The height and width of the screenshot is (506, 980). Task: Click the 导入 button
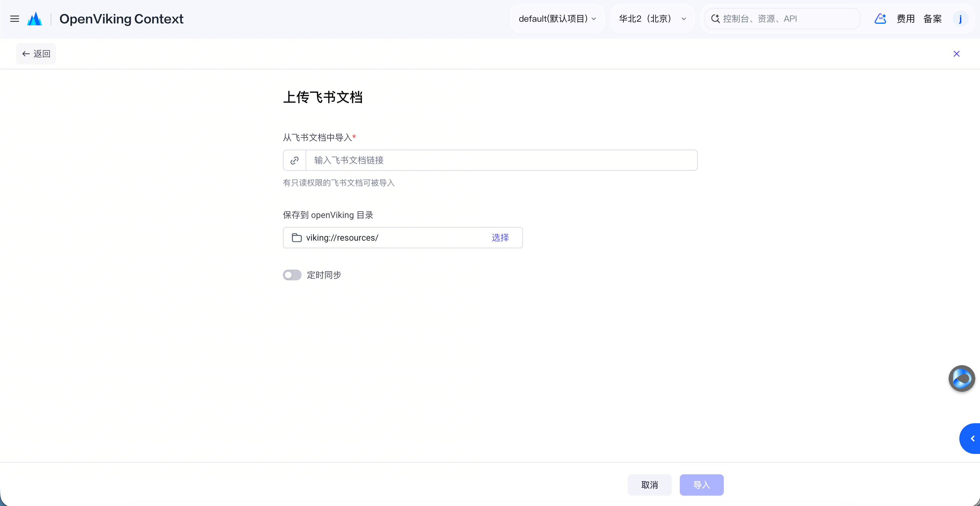pos(701,485)
